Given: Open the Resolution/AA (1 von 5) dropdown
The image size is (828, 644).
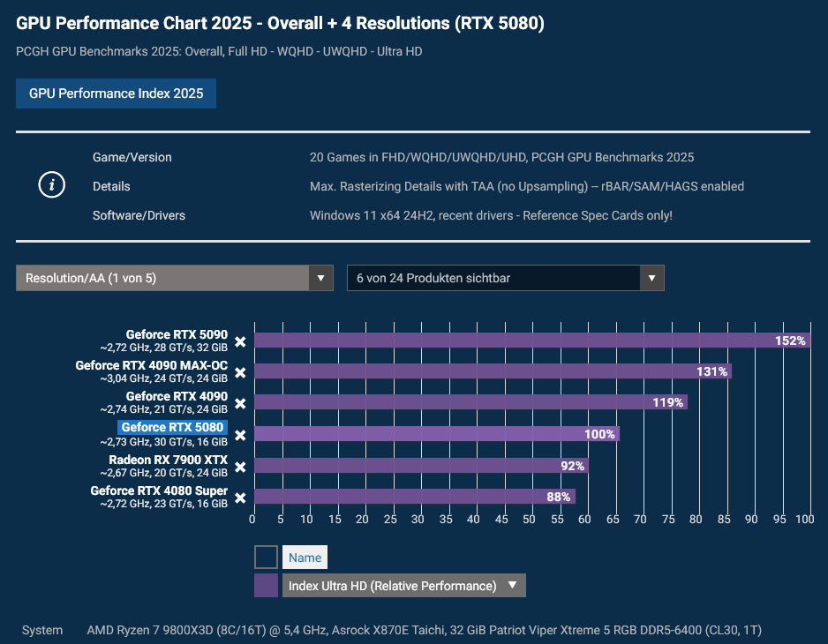Looking at the screenshot, I should (174, 278).
